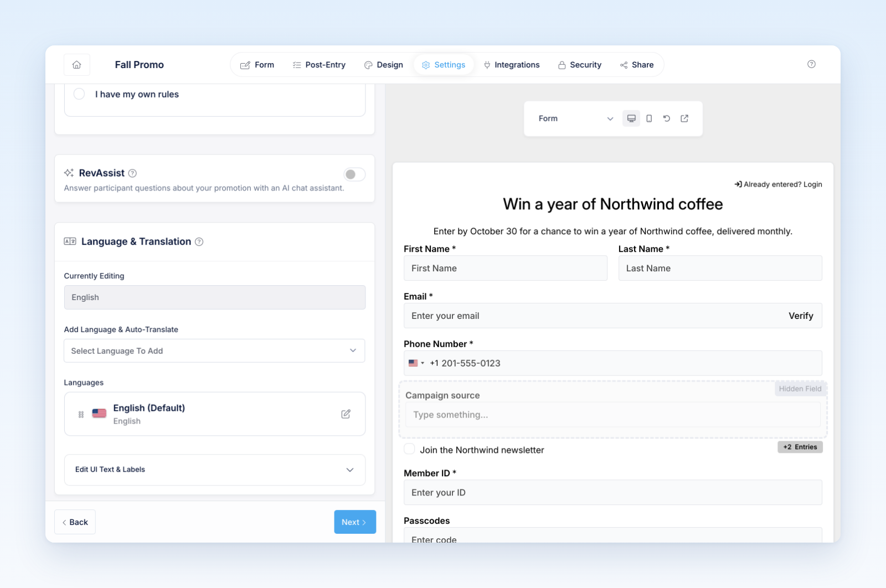Screen dimensions: 886x588
Task: Expand Edit UI Text & Labels section
Action: (215, 470)
